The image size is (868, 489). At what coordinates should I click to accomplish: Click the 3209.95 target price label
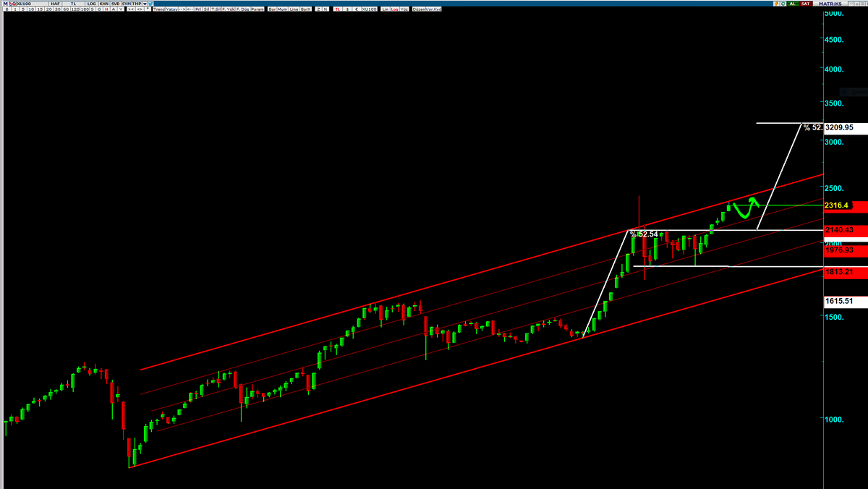(x=845, y=127)
